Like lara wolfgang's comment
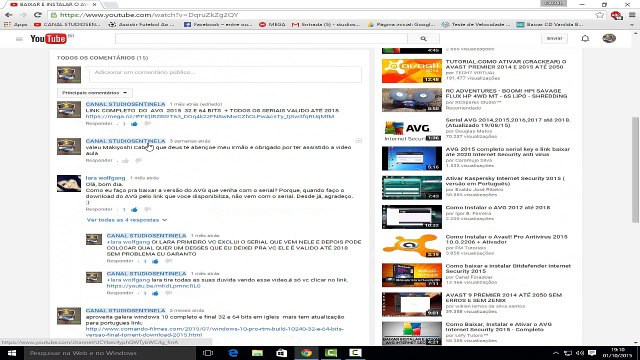 coord(134,210)
